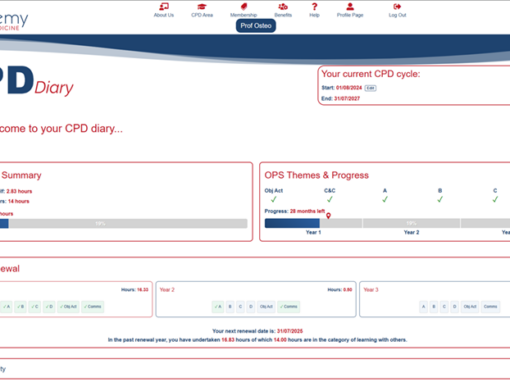Click the Year 1 blue progress bar segment
510x382 pixels.
(x=292, y=223)
